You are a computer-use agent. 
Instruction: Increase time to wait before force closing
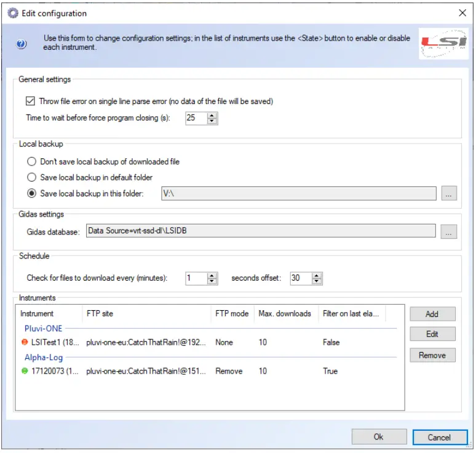[x=212, y=114]
